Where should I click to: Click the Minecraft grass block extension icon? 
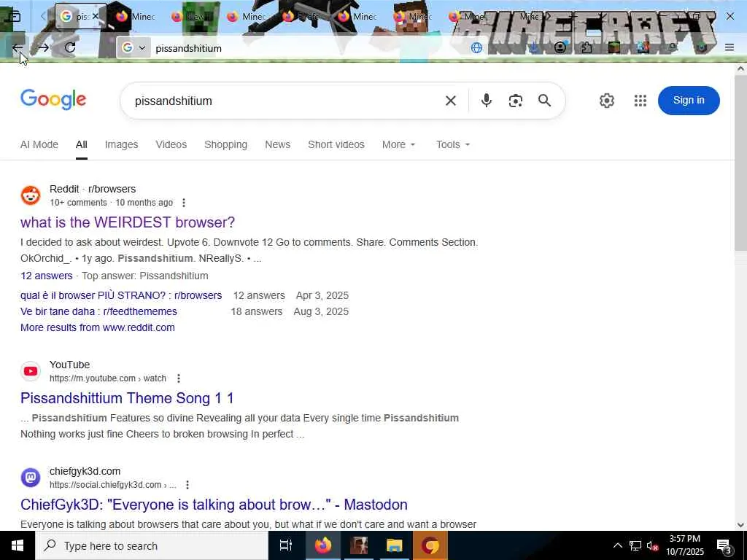[614, 47]
